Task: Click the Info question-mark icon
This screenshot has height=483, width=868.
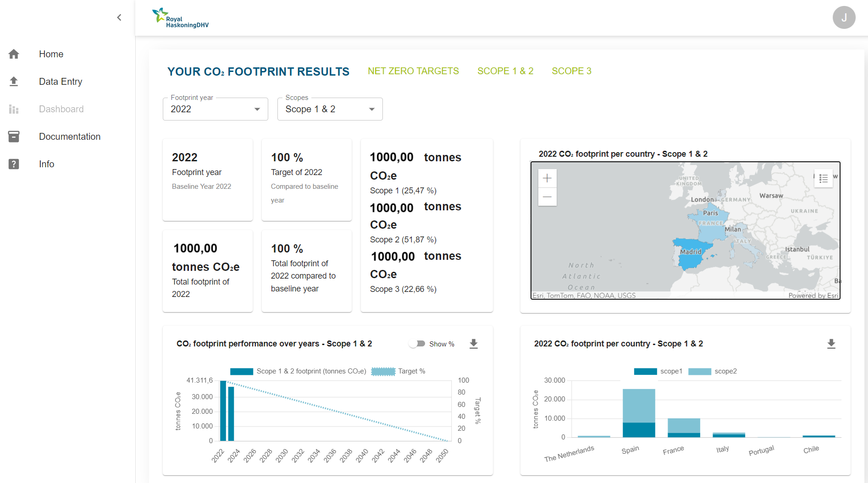Action: tap(14, 164)
